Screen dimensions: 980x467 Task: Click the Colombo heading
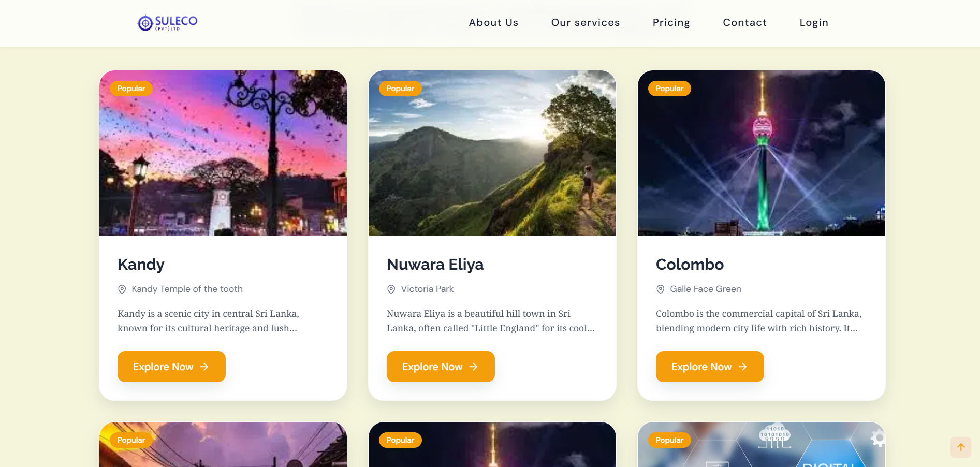pos(690,265)
